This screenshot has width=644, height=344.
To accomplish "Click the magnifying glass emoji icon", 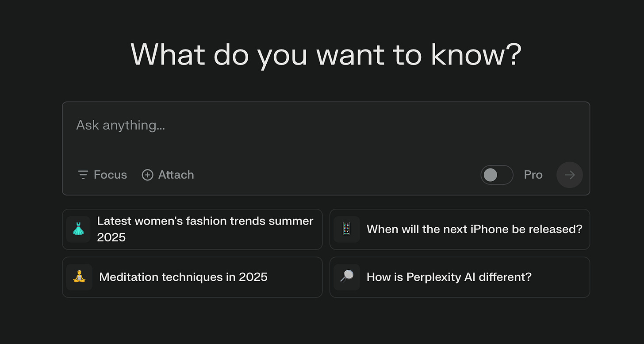I will [x=347, y=277].
